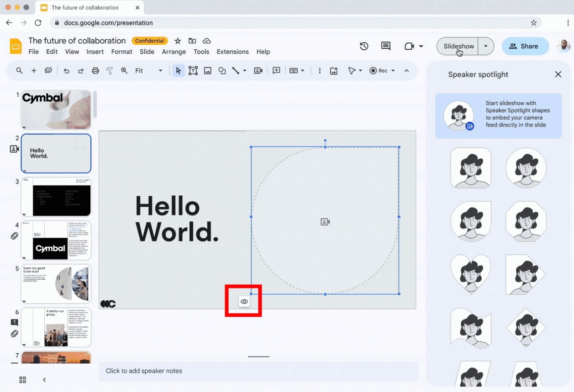Click the Share button

tap(525, 46)
